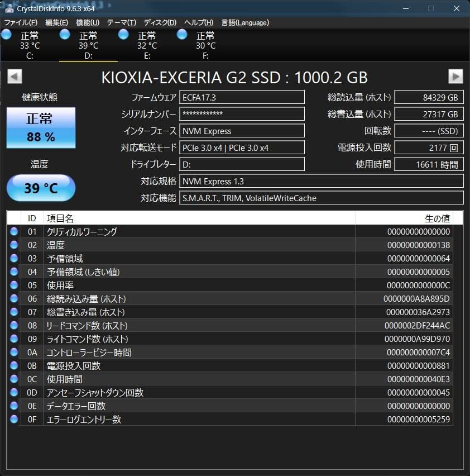The width and height of the screenshot is (470, 476).
Task: Minimize the CrystalDiskInfo window
Action: 406,8
